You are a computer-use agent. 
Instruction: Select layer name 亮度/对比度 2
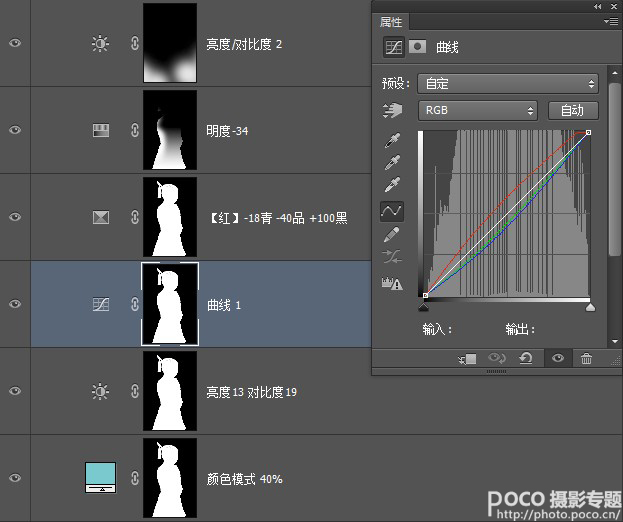(244, 44)
